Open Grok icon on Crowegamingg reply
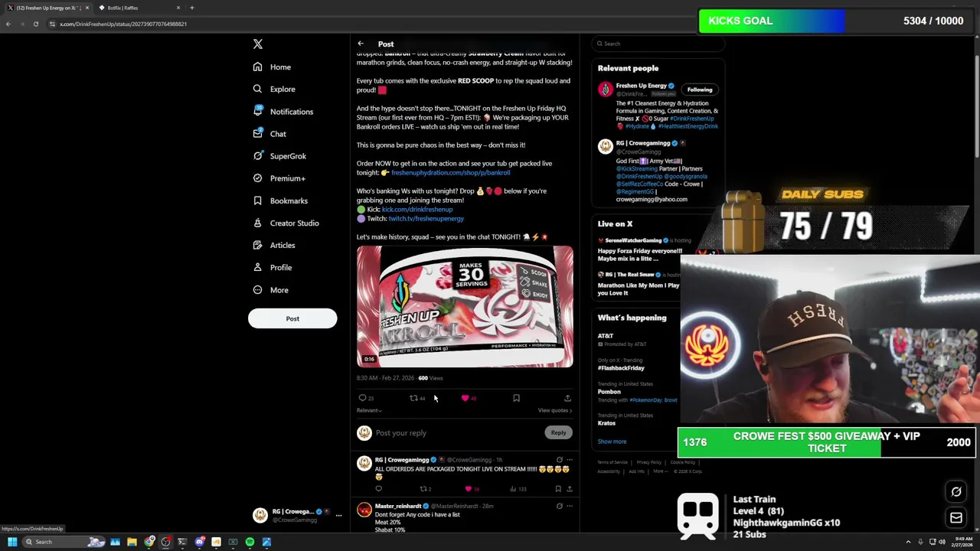980x551 pixels. click(559, 460)
